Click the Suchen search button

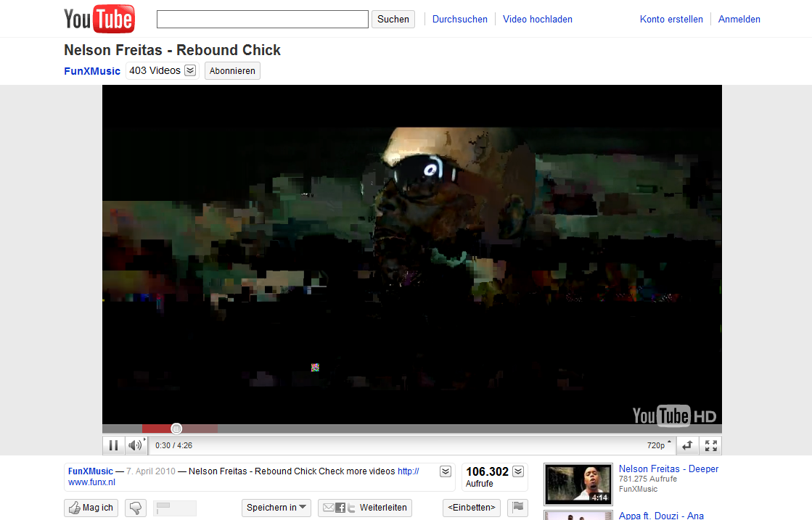pos(393,19)
